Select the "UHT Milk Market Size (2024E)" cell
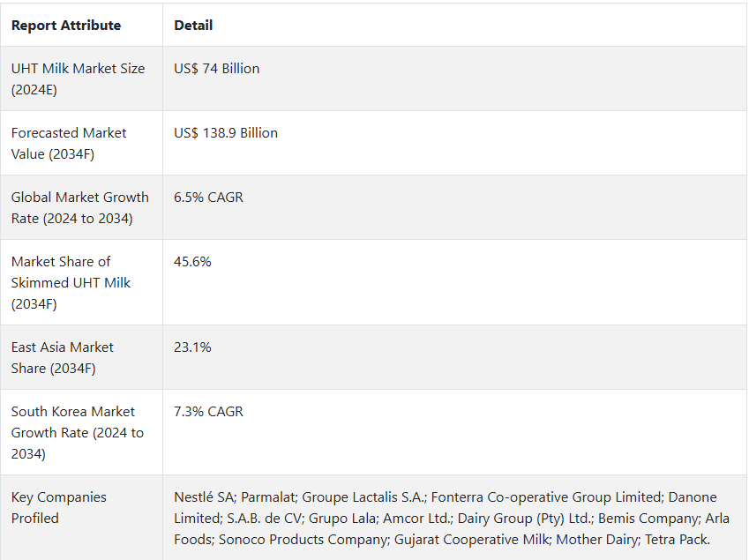 pos(78,78)
